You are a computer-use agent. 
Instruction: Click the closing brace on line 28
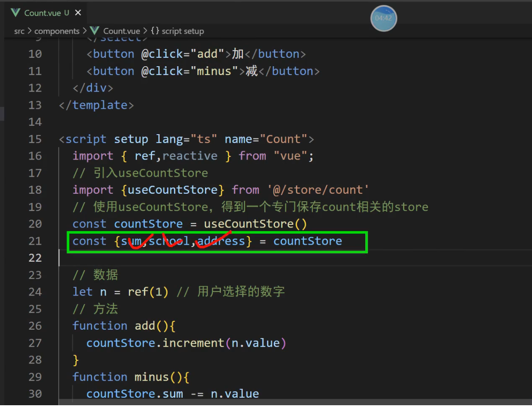[76, 360]
